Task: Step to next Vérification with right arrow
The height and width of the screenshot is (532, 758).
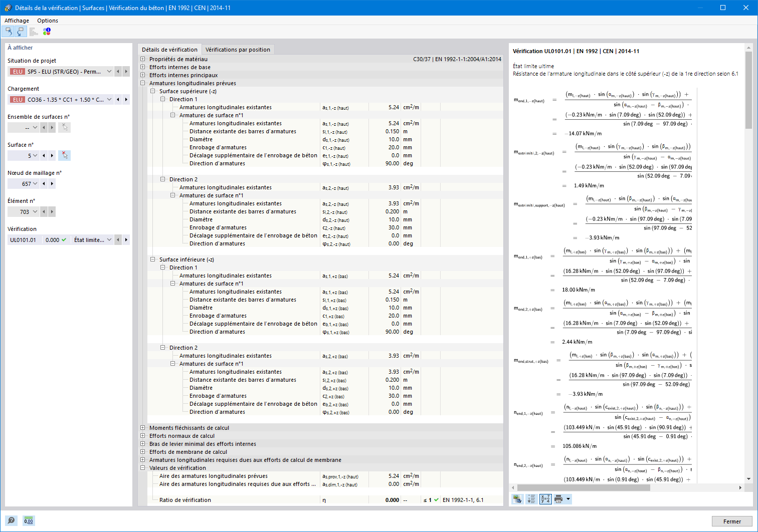Action: [x=126, y=240]
